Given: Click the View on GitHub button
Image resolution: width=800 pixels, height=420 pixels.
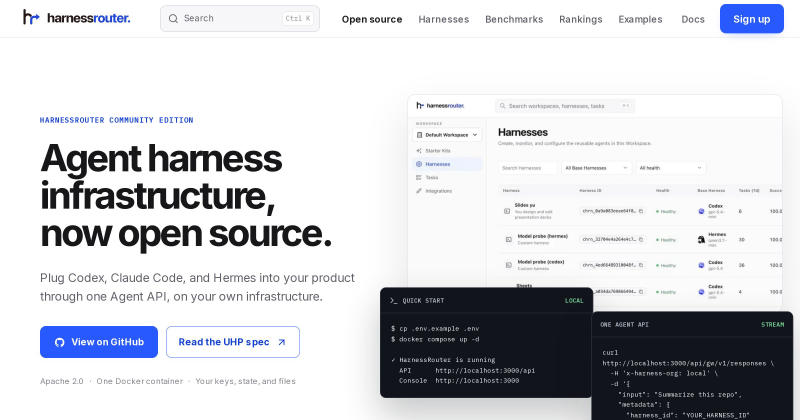Looking at the screenshot, I should point(99,342).
